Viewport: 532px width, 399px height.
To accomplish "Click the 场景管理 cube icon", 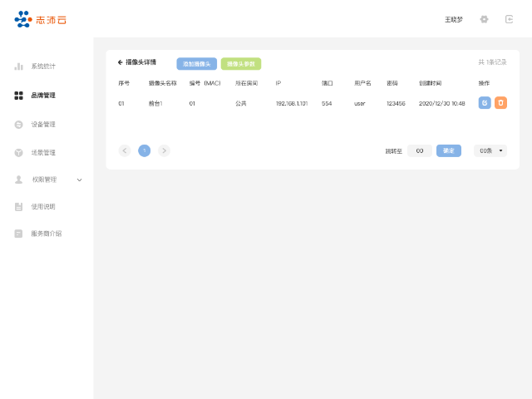I will (x=18, y=153).
